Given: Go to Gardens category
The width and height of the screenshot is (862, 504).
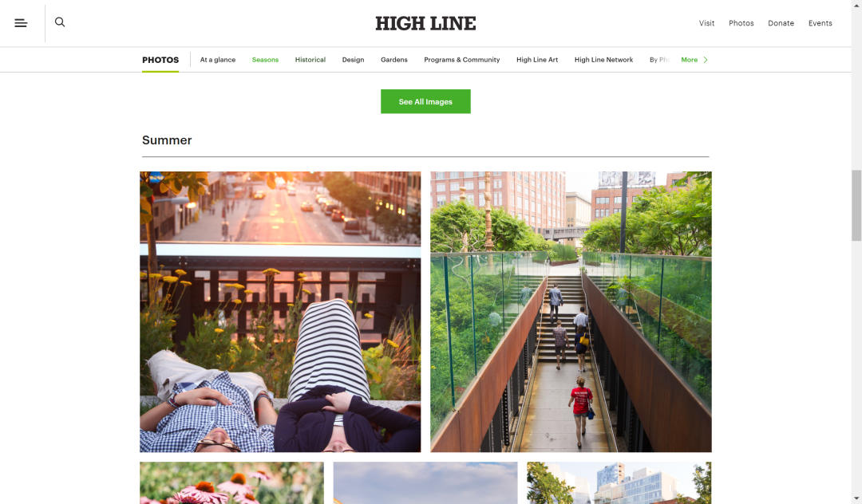Looking at the screenshot, I should [394, 60].
